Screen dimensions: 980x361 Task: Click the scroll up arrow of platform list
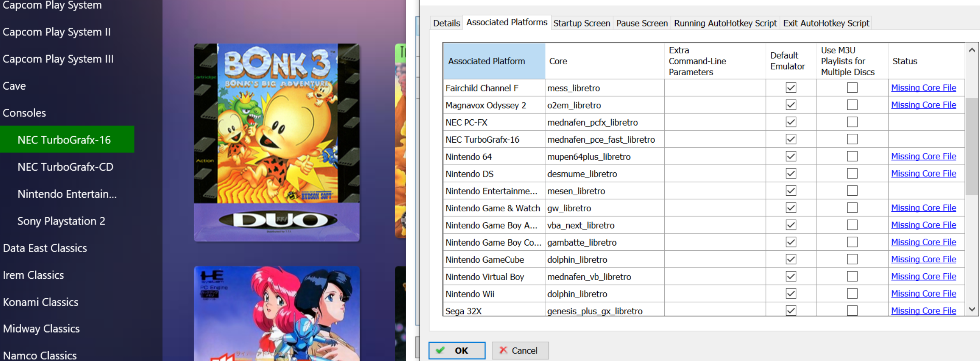(x=972, y=50)
